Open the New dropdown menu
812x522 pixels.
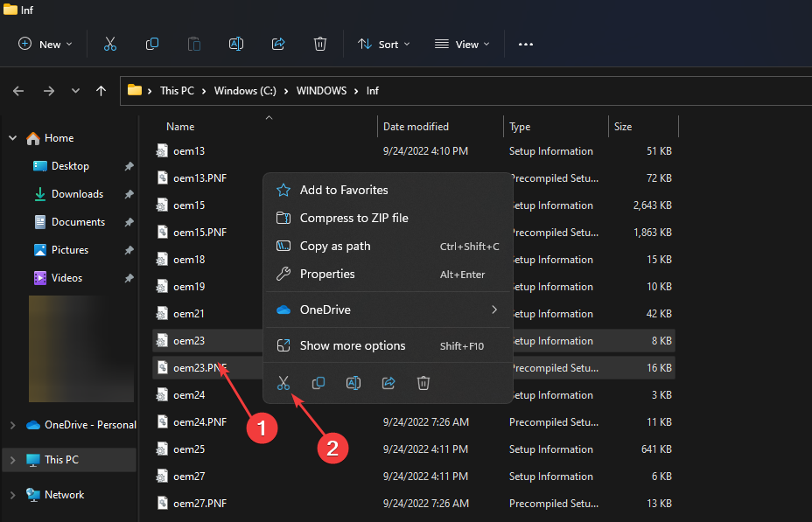click(45, 44)
